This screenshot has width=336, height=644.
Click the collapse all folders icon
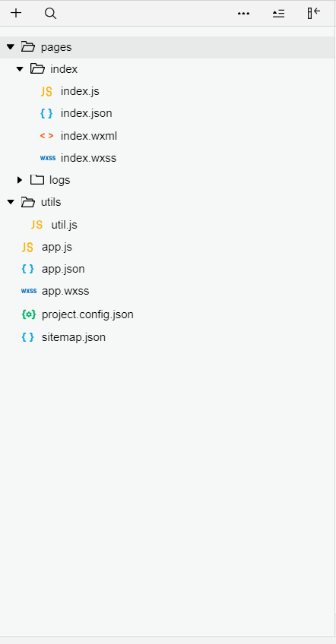[x=278, y=14]
